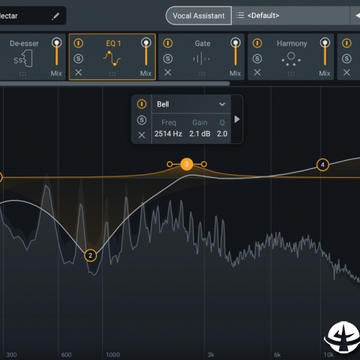Select the Gate module icon
The image size is (360, 360).
coord(202,59)
